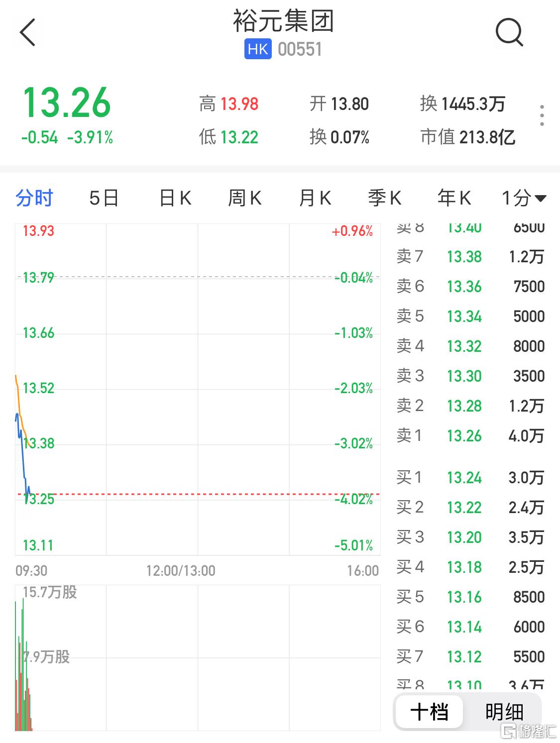Viewport: 560px width, 743px height.
Task: Tap the 卖2 row at 13.28
Action: click(470, 406)
